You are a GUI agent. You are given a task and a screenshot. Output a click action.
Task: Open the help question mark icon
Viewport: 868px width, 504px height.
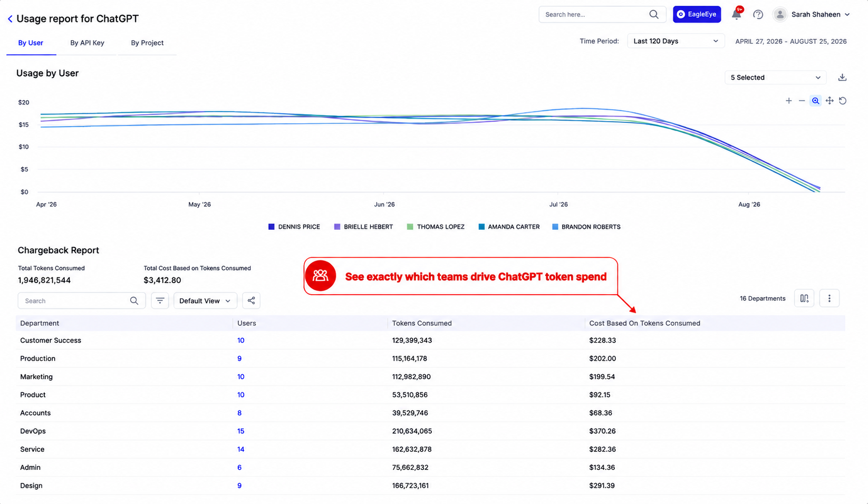point(758,14)
